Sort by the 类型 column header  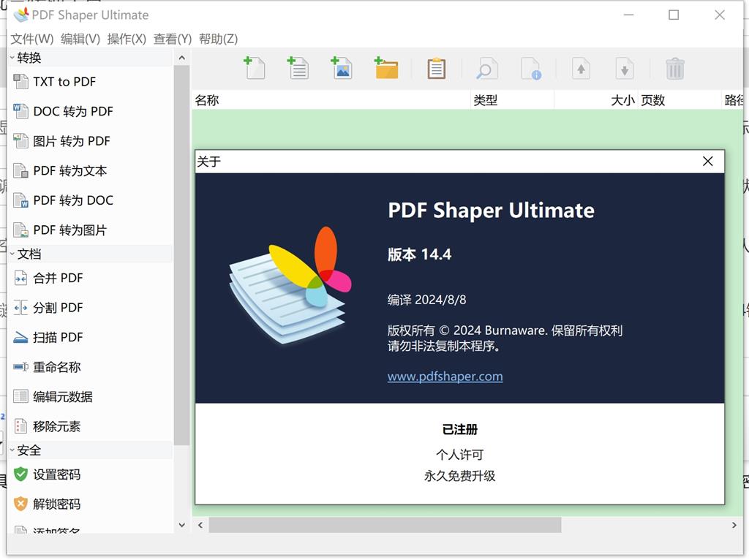[x=512, y=100]
